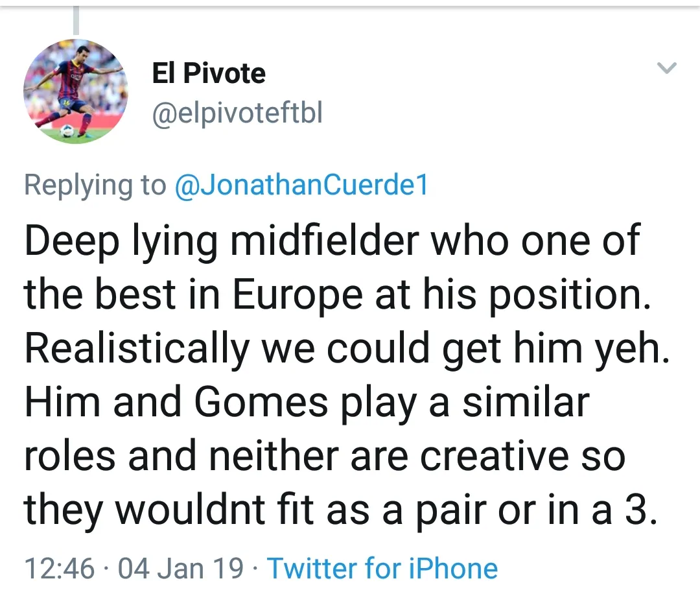Click the word 'Europe' in the tweet
The image size is (700, 594).
pyautogui.click(x=297, y=294)
